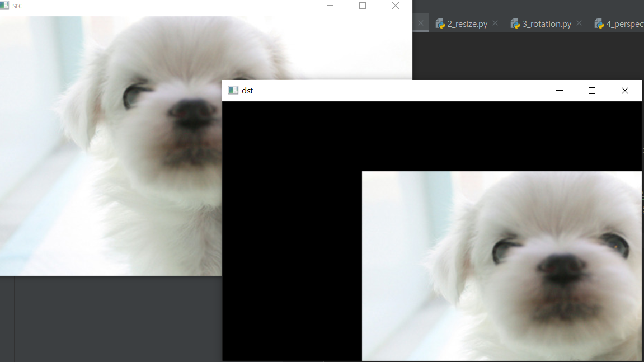Image resolution: width=644 pixels, height=362 pixels.
Task: Click the shifted puppy image in dst window
Action: click(501, 266)
